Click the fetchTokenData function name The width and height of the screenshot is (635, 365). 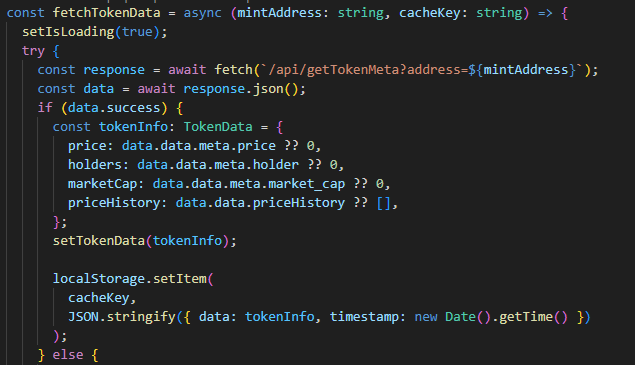[107, 13]
